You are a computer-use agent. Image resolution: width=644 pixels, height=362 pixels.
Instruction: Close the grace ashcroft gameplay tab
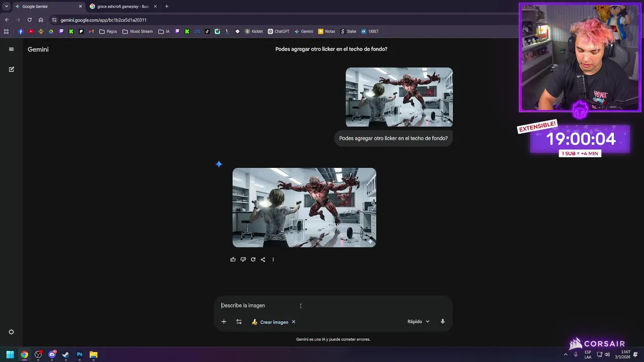pos(155,7)
